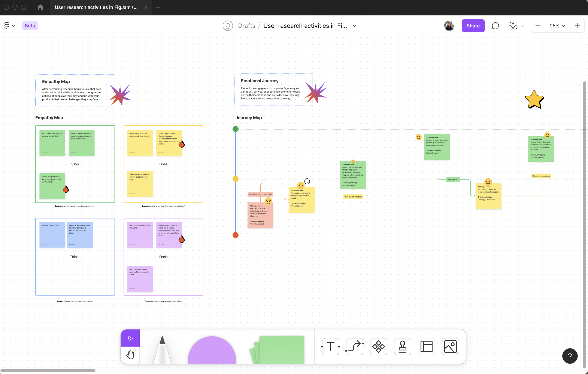Click the purple Share button

[473, 26]
